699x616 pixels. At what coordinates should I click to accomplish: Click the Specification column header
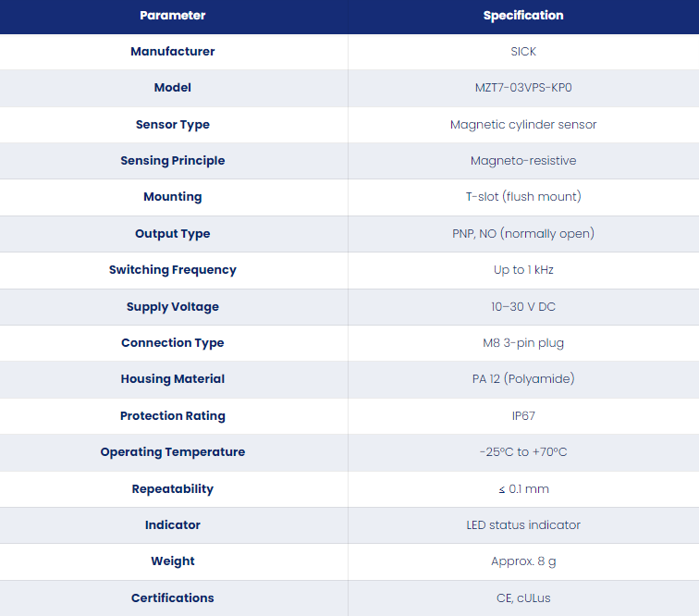(523, 16)
